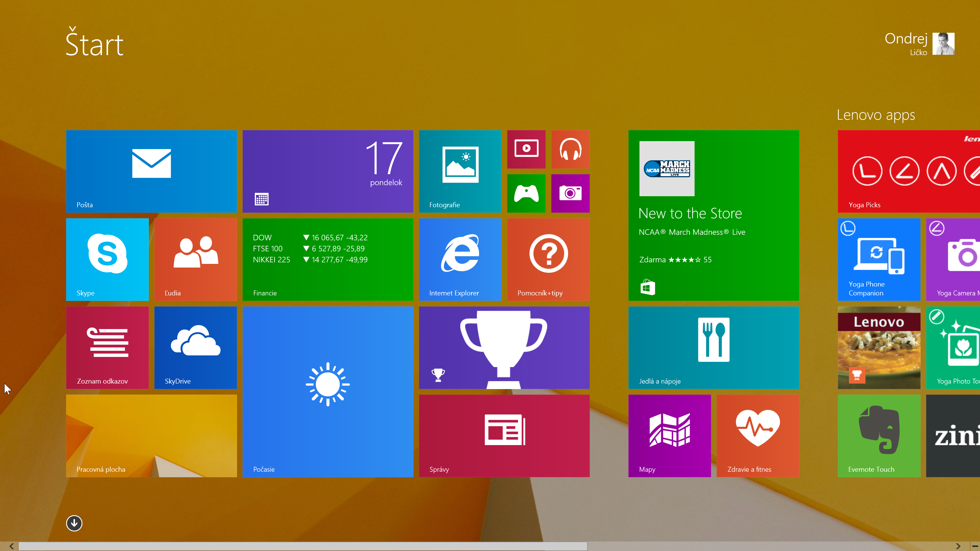
Task: Click the left scroll arrow
Action: pyautogui.click(x=11, y=546)
